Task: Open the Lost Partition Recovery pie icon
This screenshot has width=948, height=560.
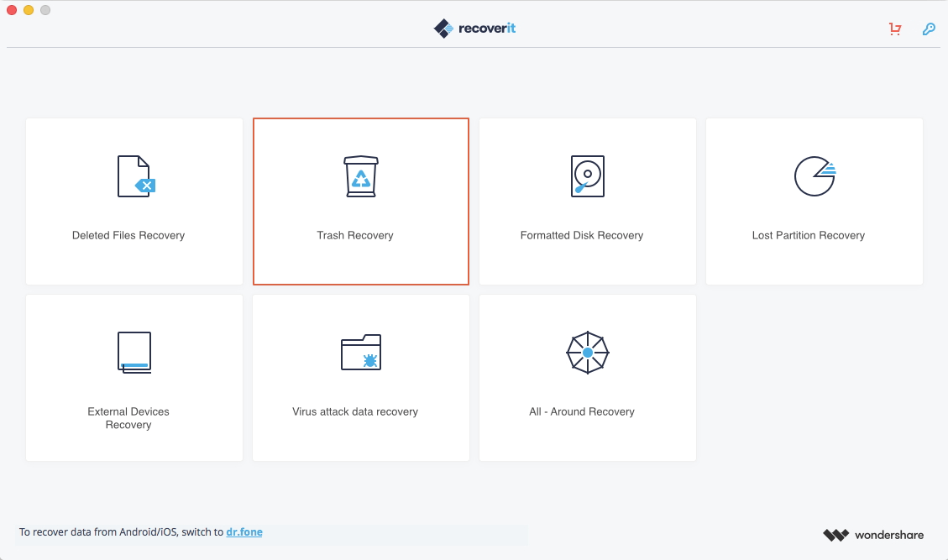Action: (814, 176)
